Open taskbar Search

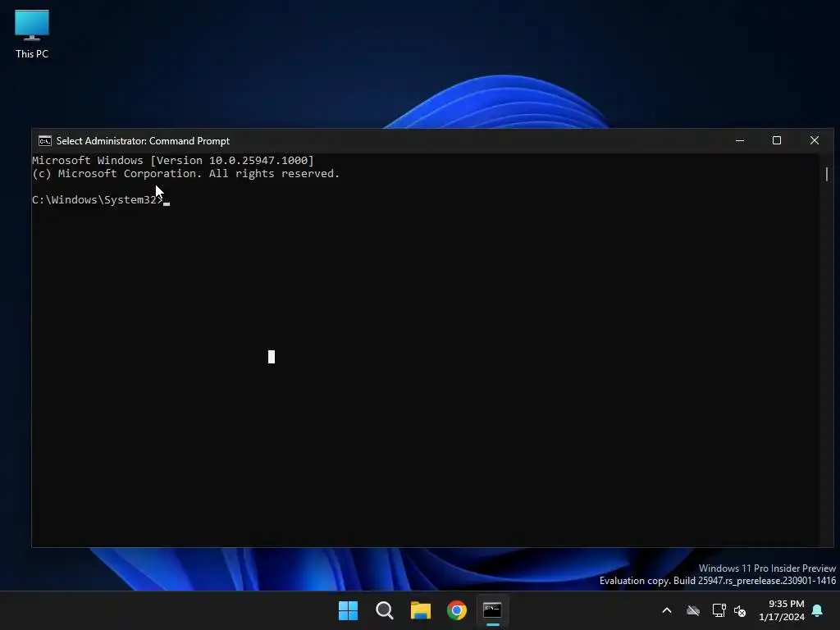tap(384, 610)
